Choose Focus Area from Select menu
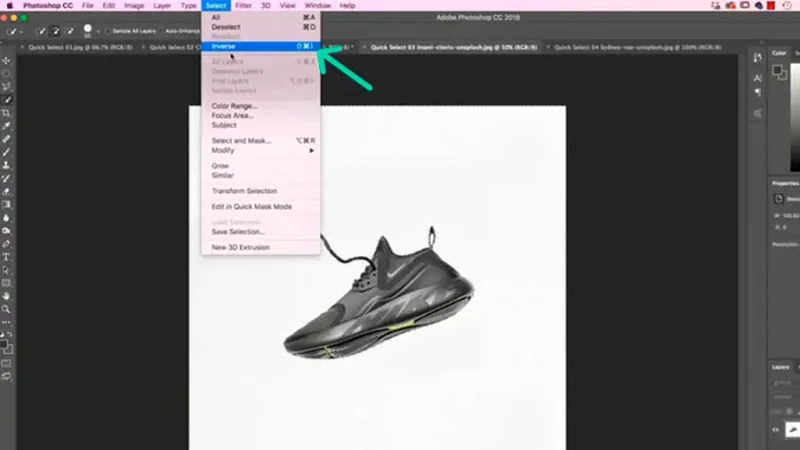The width and height of the screenshot is (800, 450). pos(261,116)
